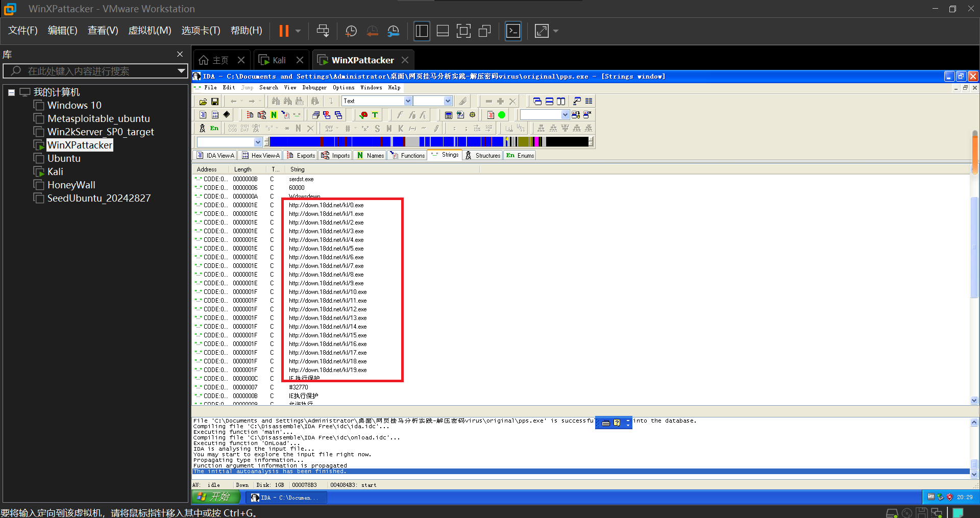Open the Text search type combo box

click(x=377, y=101)
